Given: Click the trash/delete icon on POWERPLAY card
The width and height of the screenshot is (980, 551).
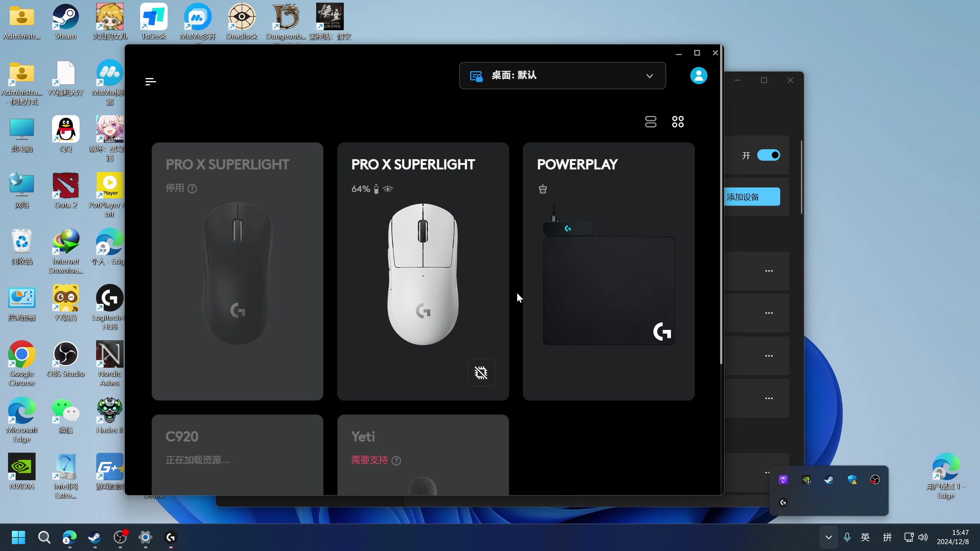Looking at the screenshot, I should pyautogui.click(x=542, y=189).
